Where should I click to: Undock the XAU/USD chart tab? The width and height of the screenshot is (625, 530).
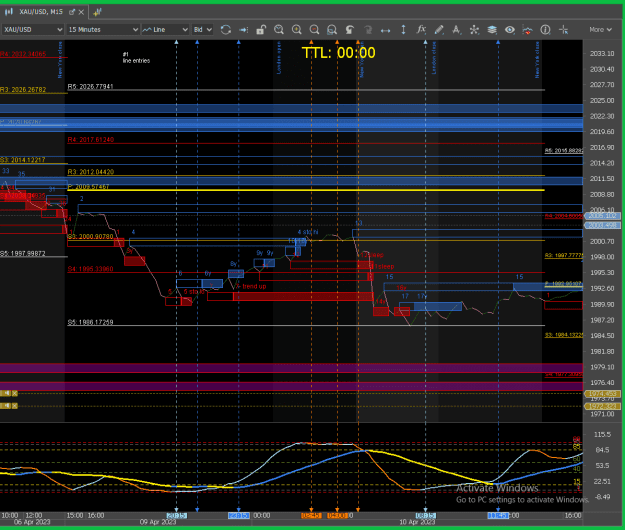[72, 12]
